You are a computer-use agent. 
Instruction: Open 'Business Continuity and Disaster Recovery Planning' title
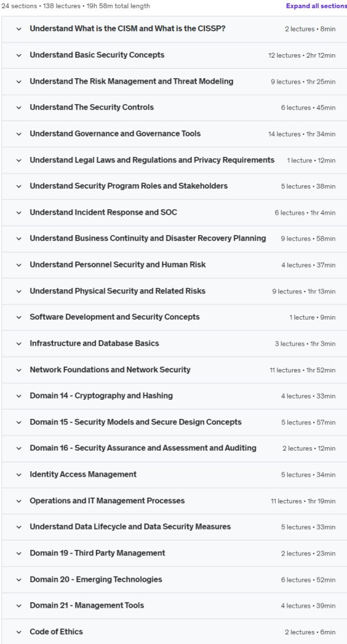[x=148, y=238]
